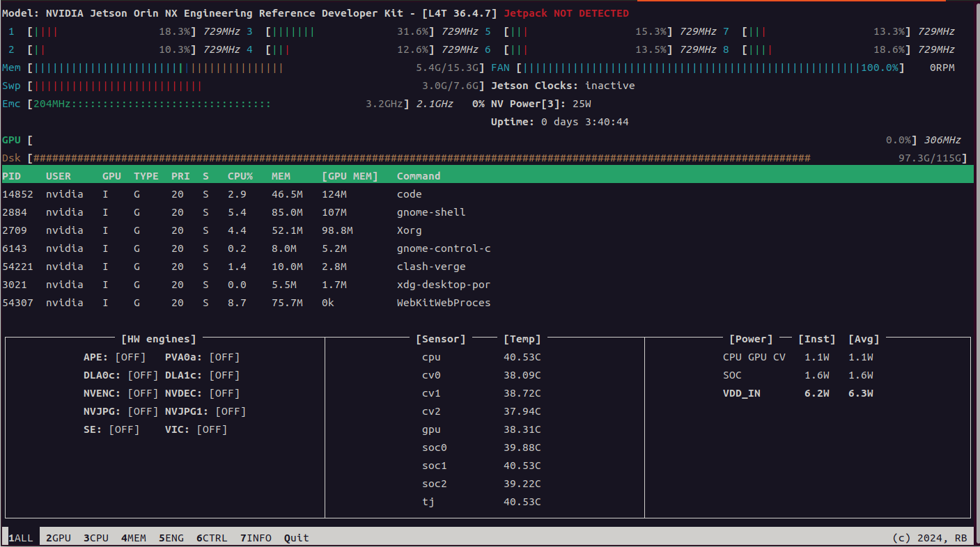
Task: Click the NVENC [OFF] engine status
Action: click(121, 393)
